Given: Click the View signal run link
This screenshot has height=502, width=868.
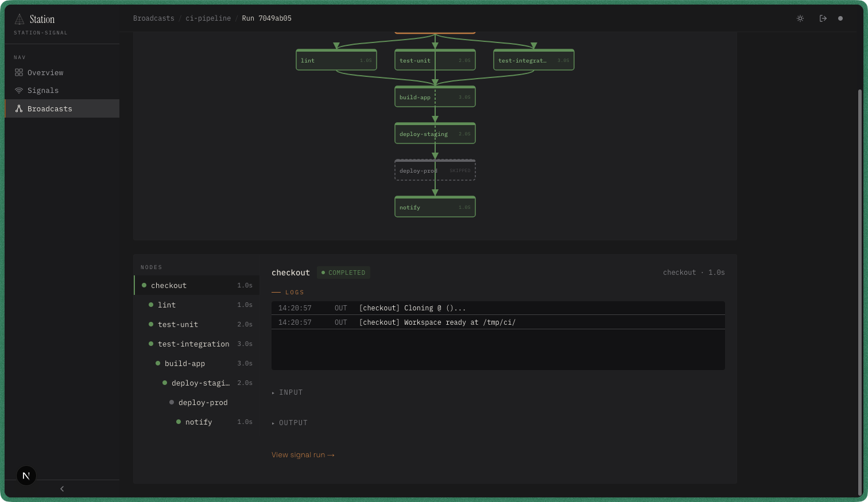Looking at the screenshot, I should point(303,454).
